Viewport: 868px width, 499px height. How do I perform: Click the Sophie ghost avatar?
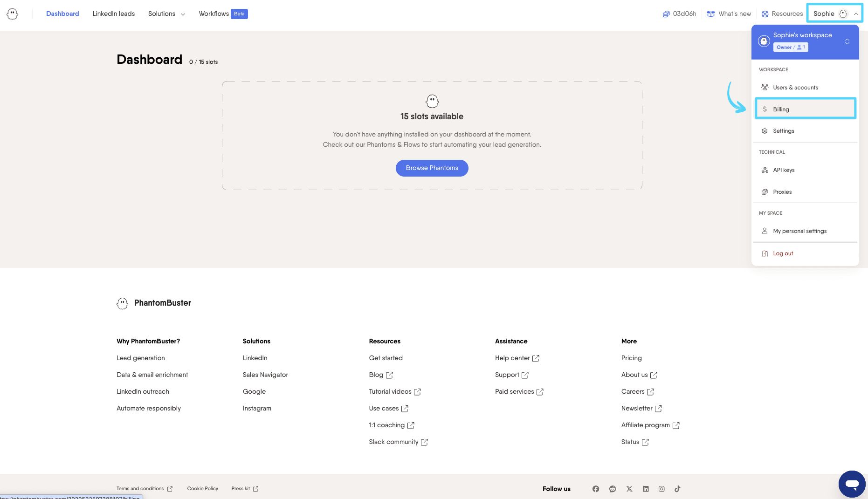click(x=843, y=14)
